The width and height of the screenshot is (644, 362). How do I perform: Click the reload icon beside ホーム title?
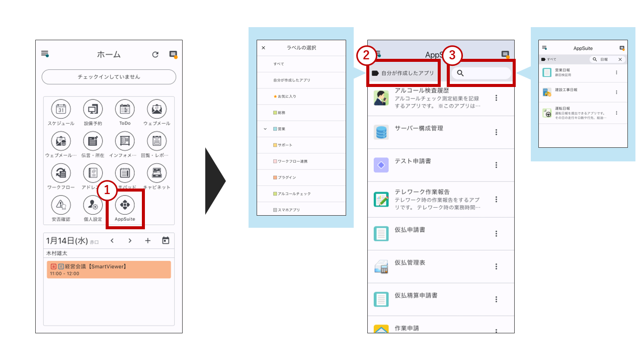pos(155,55)
